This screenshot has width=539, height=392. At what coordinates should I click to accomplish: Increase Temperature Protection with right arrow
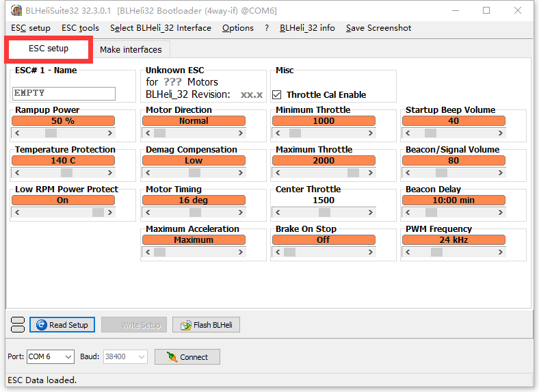(x=110, y=172)
